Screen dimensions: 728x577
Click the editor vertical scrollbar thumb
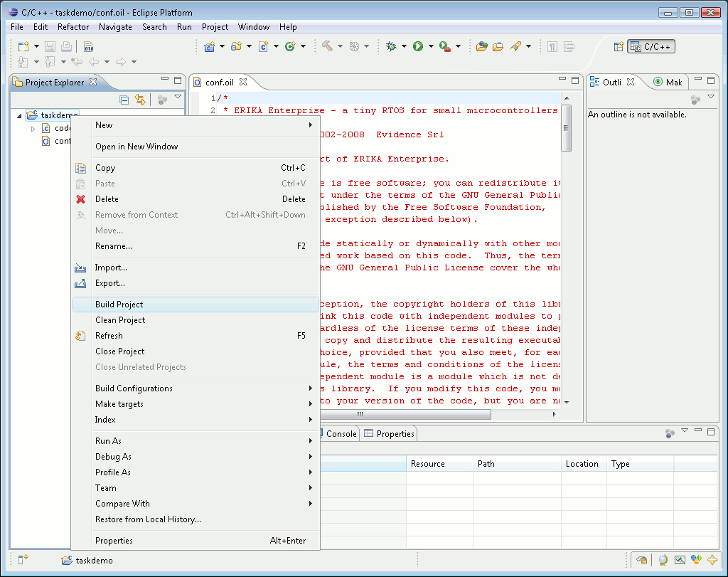tap(566, 128)
